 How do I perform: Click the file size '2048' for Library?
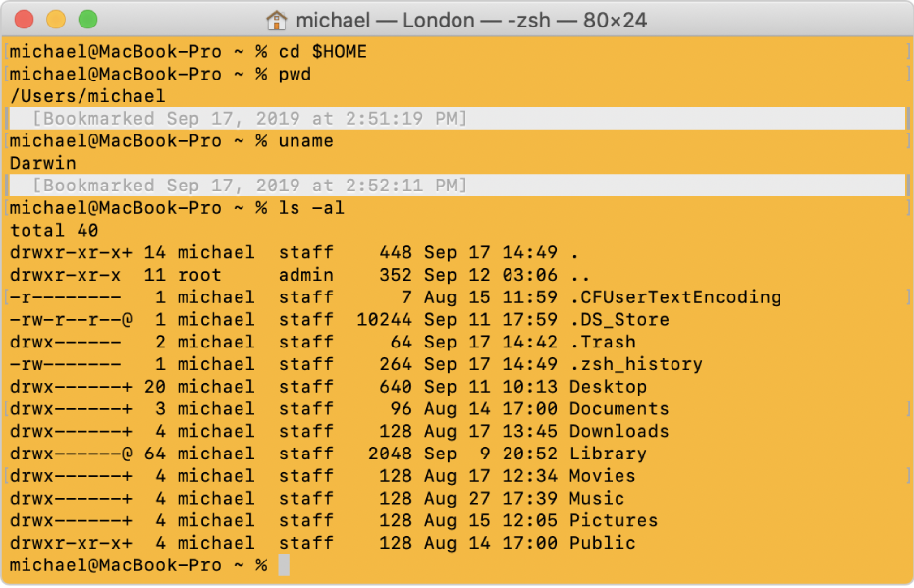click(390, 454)
